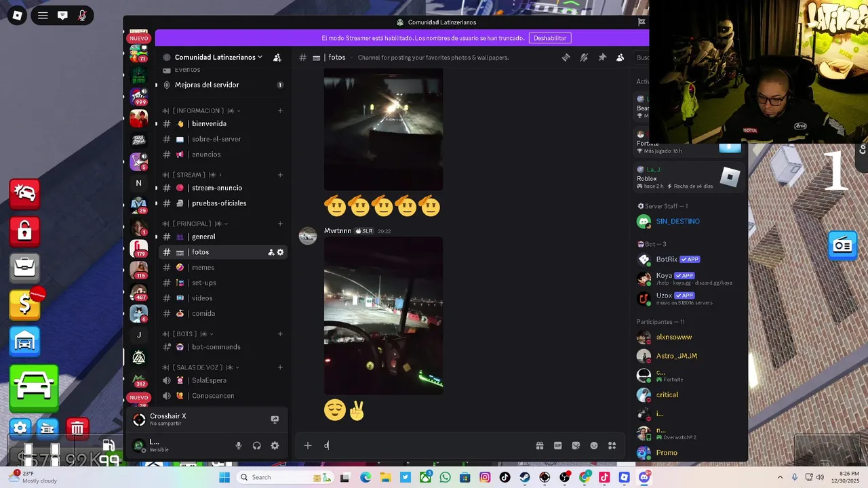Image resolution: width=868 pixels, height=488 pixels.
Task: Open Steam from taskbar
Action: pyautogui.click(x=525, y=477)
